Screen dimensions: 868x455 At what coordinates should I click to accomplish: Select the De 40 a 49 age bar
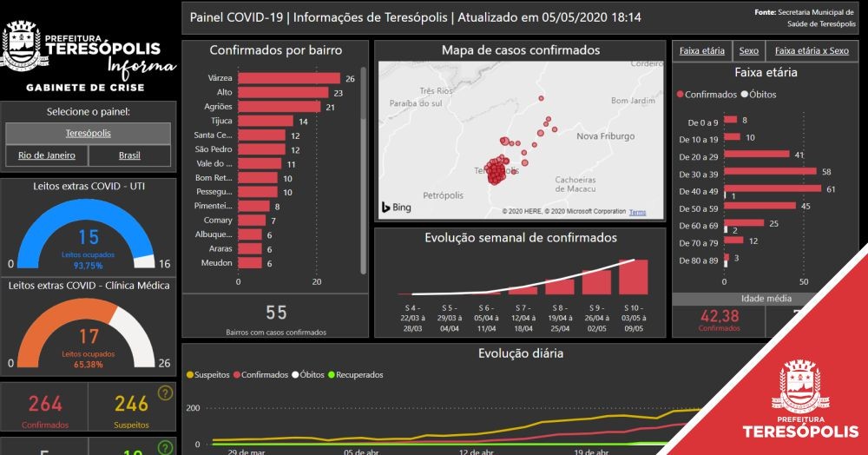point(772,188)
